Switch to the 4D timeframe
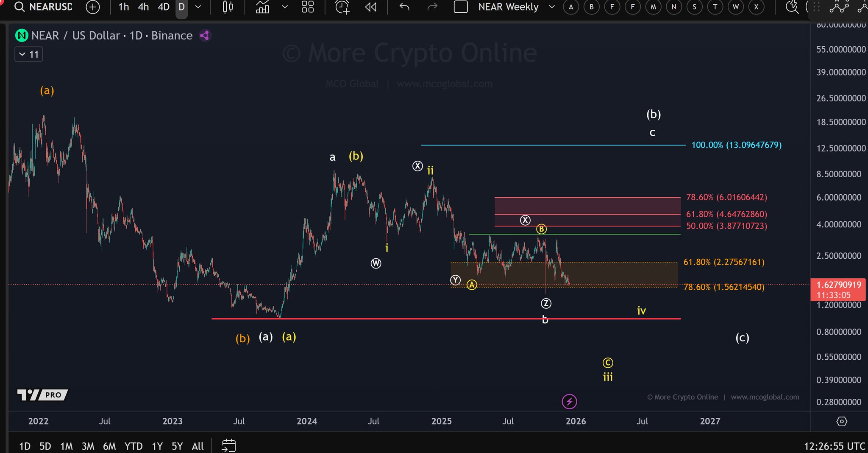Viewport: 868px width, 453px height. 164,7
